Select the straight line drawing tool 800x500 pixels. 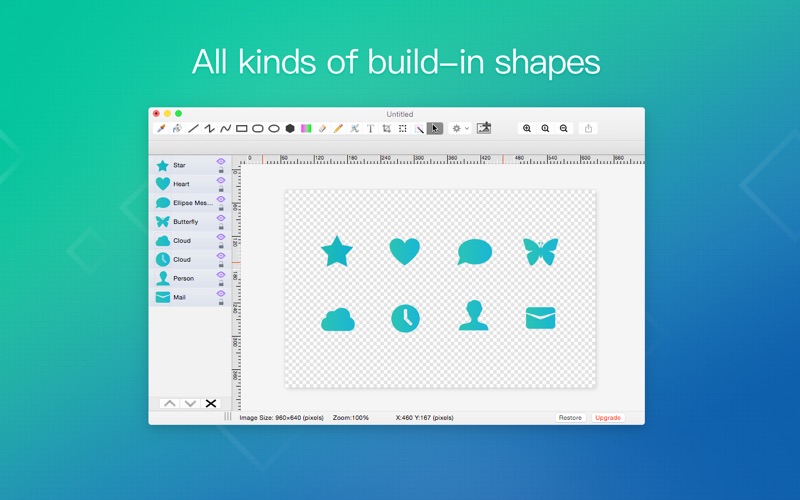[x=193, y=128]
